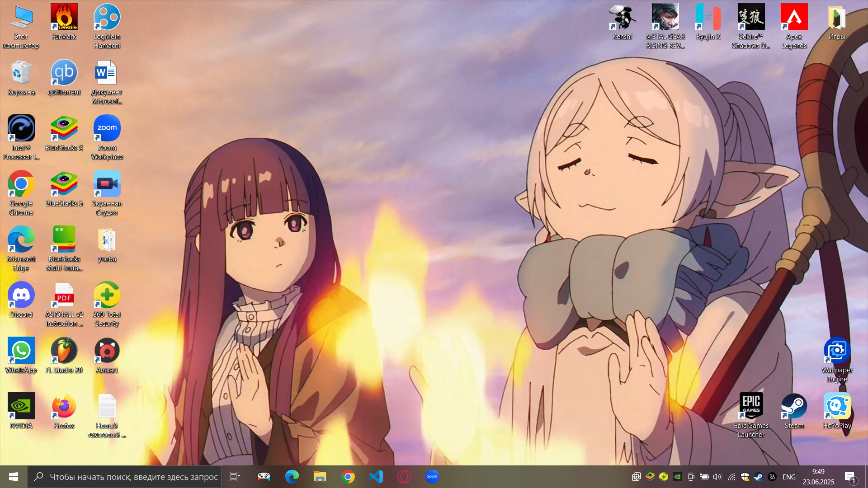Image resolution: width=868 pixels, height=488 pixels.
Task: Select the BlueStacks Multi-Instance shortcut
Action: pyautogui.click(x=64, y=249)
